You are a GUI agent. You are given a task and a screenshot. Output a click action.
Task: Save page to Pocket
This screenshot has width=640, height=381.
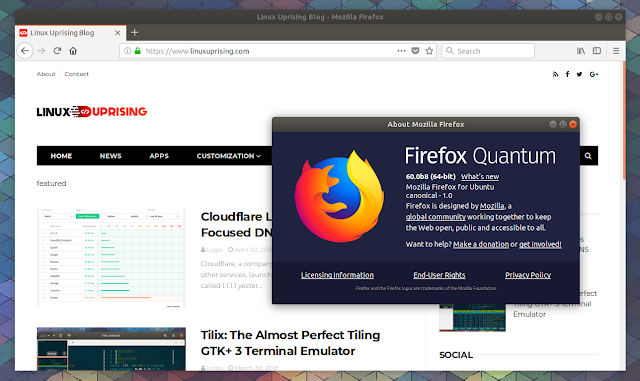tap(415, 51)
